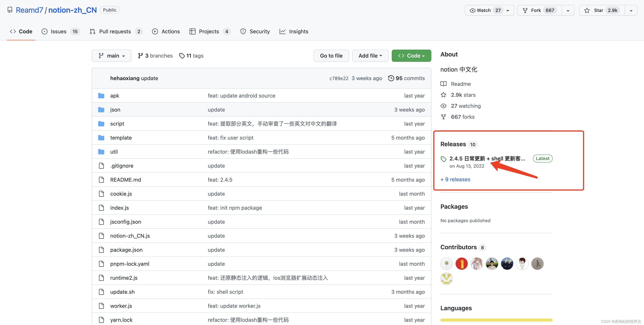644x325 pixels.
Task: View the 3 branches link
Action: tap(155, 56)
